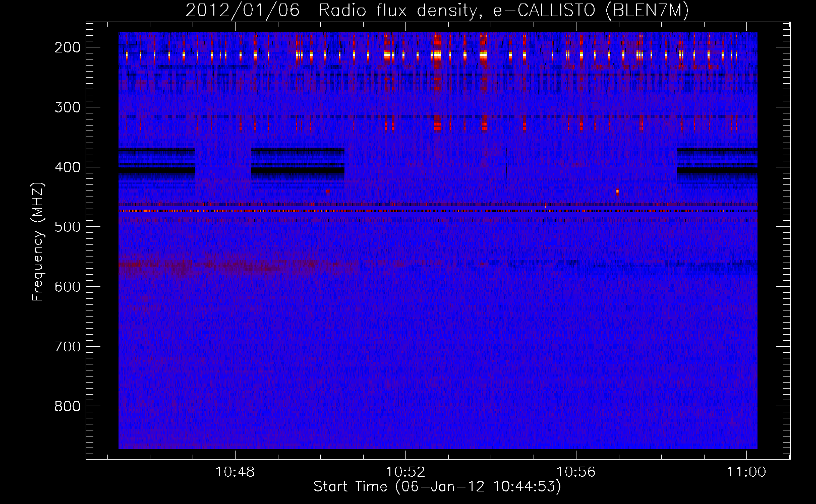Click the bright spot near 10:57 at 440 MHz
This screenshot has width=816, height=504.
click(x=617, y=192)
